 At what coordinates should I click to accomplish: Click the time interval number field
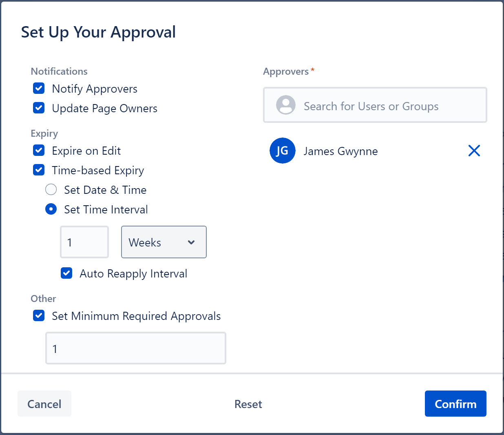(84, 242)
